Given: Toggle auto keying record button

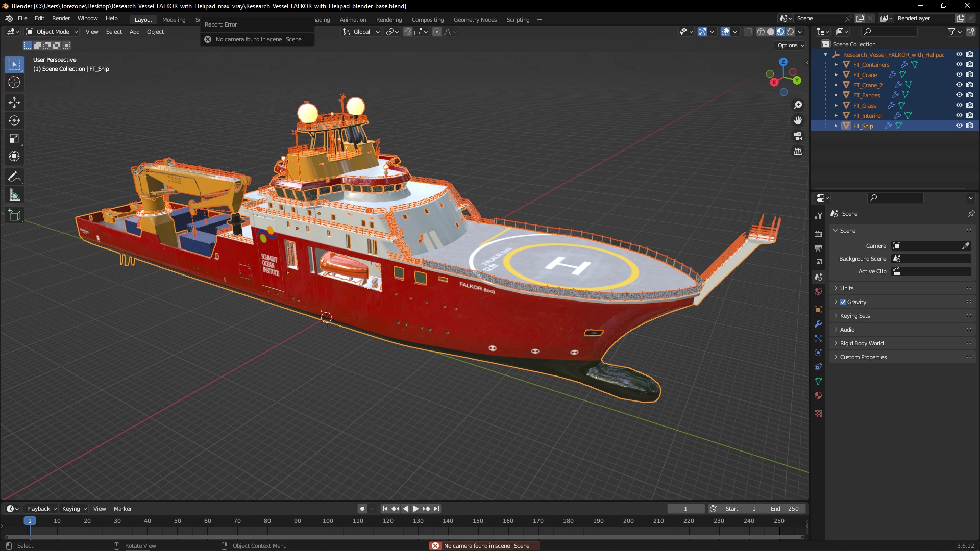Looking at the screenshot, I should [x=362, y=509].
